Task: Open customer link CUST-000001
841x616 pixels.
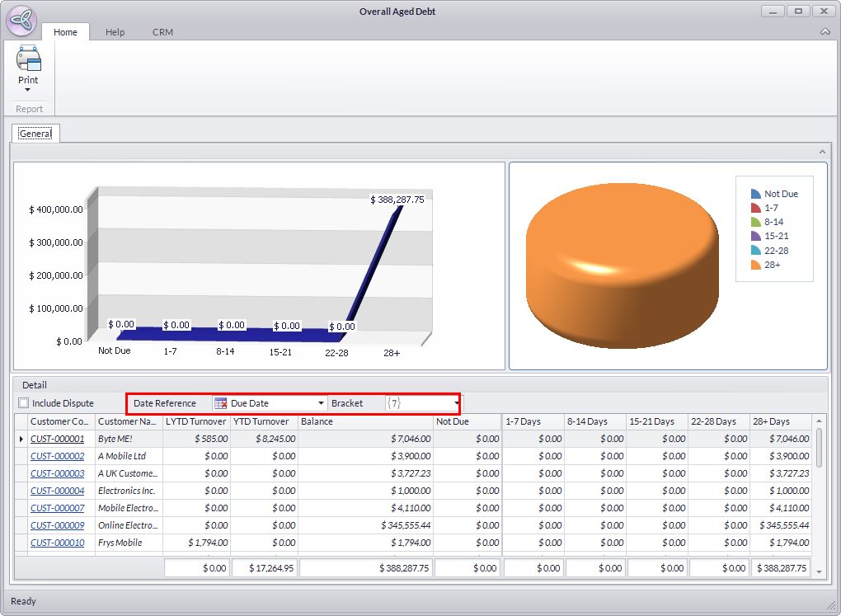Action: tap(57, 439)
